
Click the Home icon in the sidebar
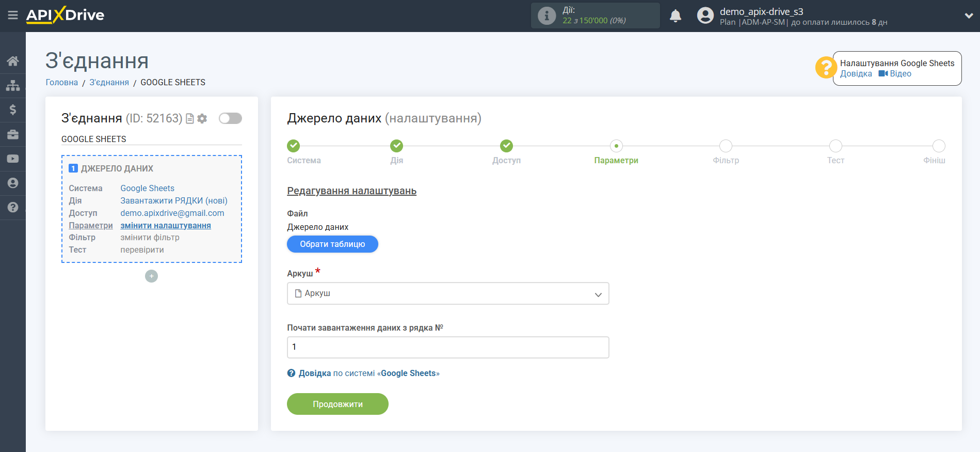click(x=13, y=61)
